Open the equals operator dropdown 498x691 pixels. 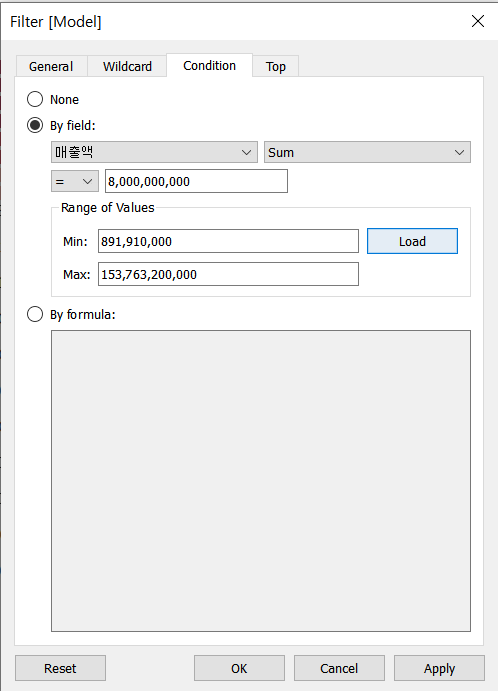tap(75, 181)
